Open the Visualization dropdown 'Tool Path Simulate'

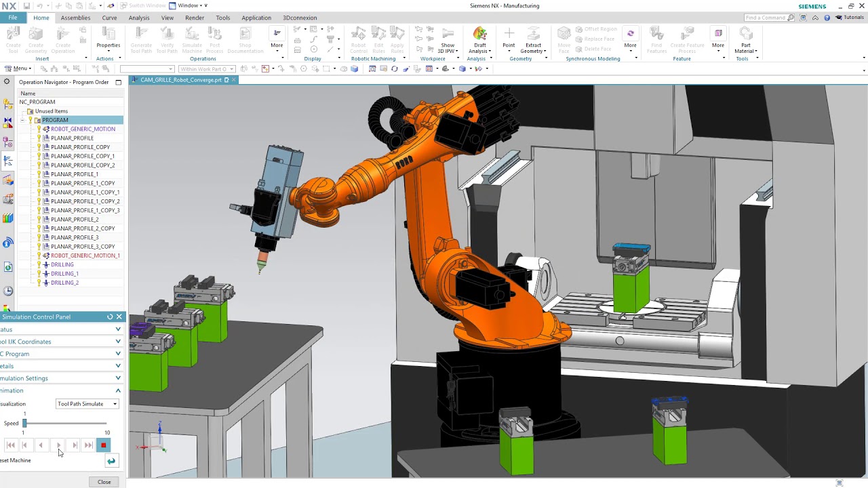87,404
